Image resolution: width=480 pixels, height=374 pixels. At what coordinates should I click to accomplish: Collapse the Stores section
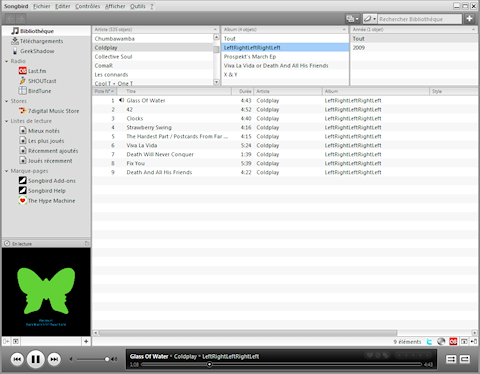tap(6, 101)
